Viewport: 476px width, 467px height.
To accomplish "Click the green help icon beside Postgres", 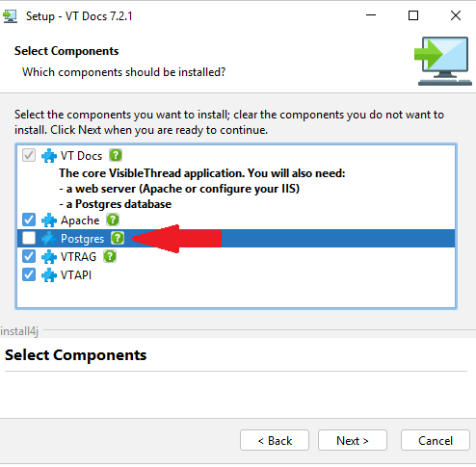I will [x=118, y=238].
